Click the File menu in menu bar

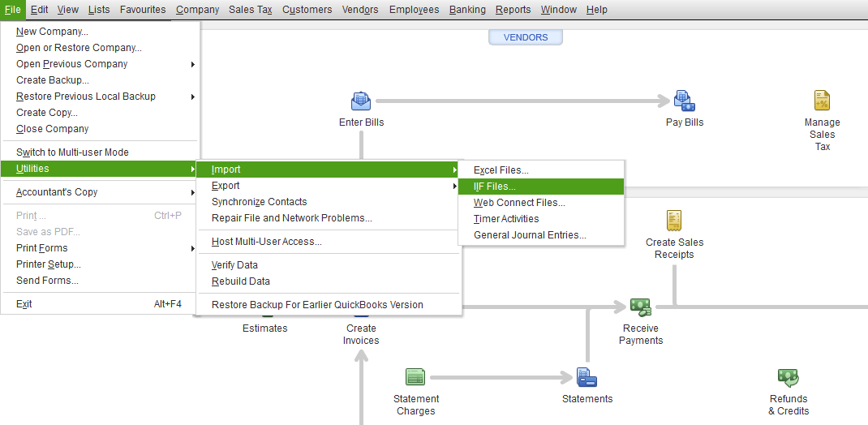click(12, 10)
